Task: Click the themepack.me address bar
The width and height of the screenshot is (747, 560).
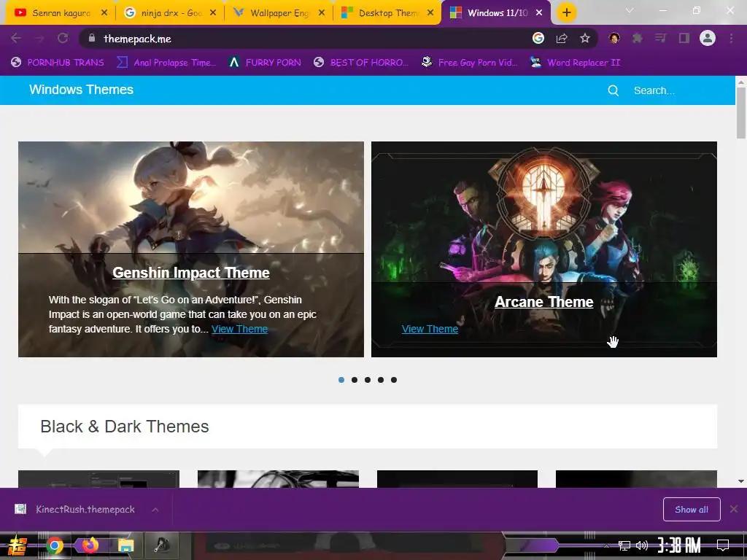Action: pyautogui.click(x=305, y=39)
